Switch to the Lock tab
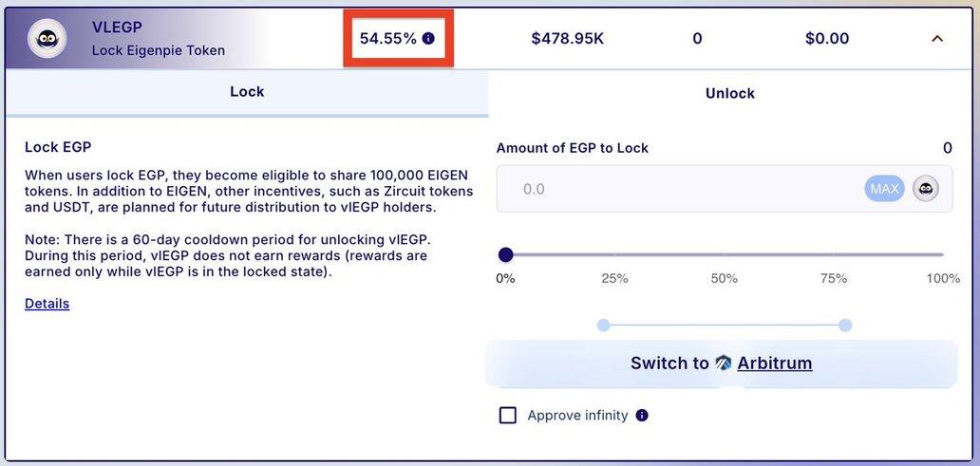This screenshot has height=466, width=980. pyautogui.click(x=247, y=92)
